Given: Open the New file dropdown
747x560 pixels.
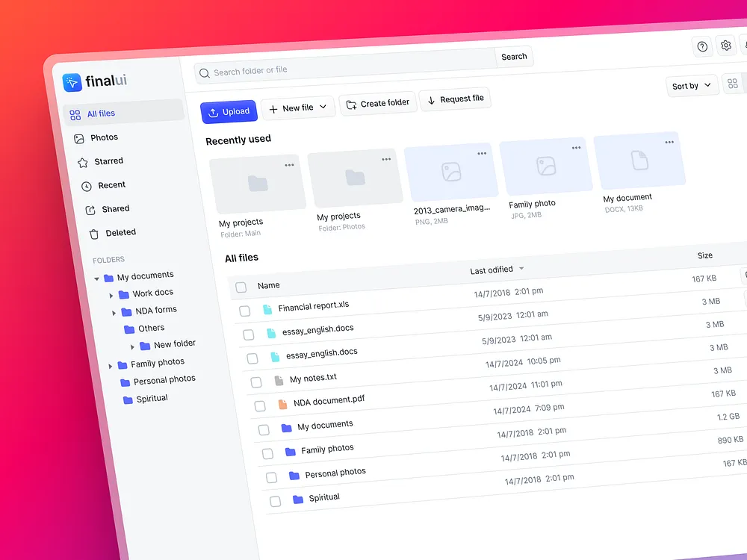Looking at the screenshot, I should pyautogui.click(x=298, y=108).
